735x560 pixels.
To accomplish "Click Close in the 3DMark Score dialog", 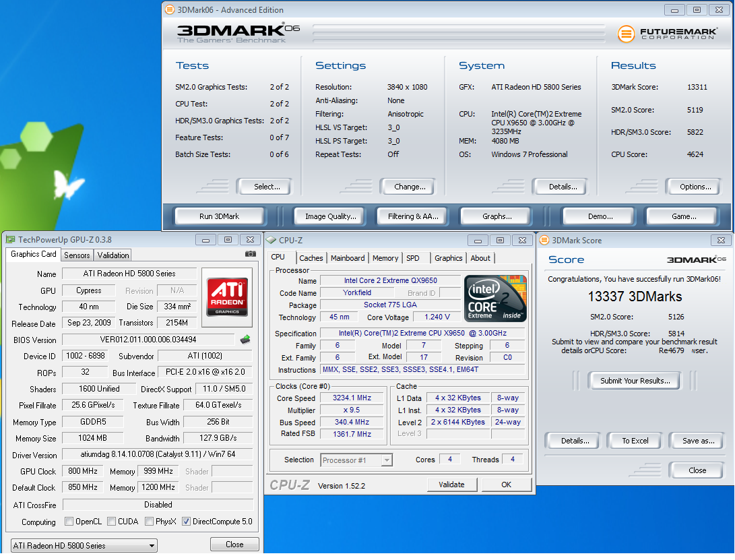I will tap(697, 470).
